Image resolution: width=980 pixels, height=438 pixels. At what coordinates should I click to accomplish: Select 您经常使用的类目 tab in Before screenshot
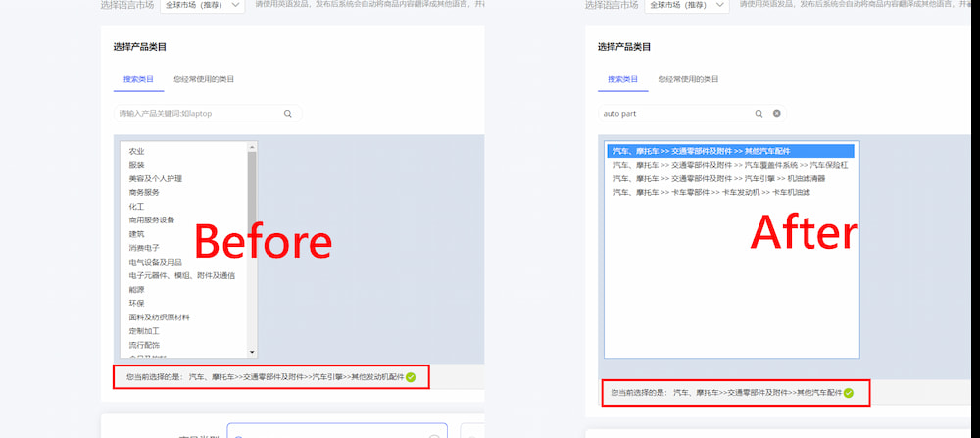tap(204, 80)
